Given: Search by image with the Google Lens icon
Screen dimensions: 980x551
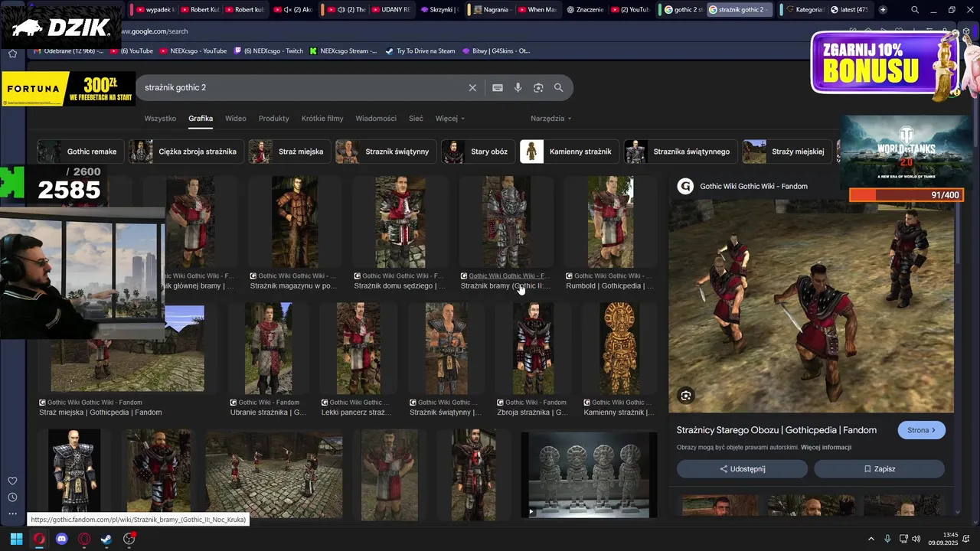Looking at the screenshot, I should [538, 88].
